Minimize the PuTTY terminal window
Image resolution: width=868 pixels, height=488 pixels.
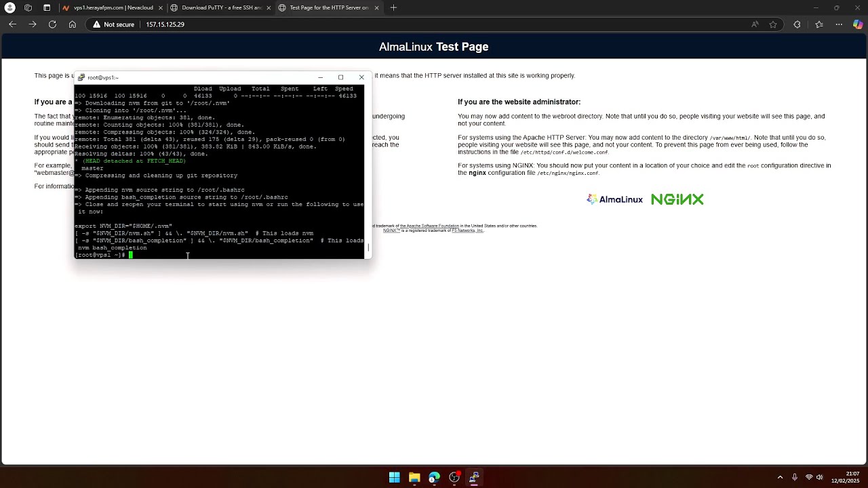pos(320,77)
